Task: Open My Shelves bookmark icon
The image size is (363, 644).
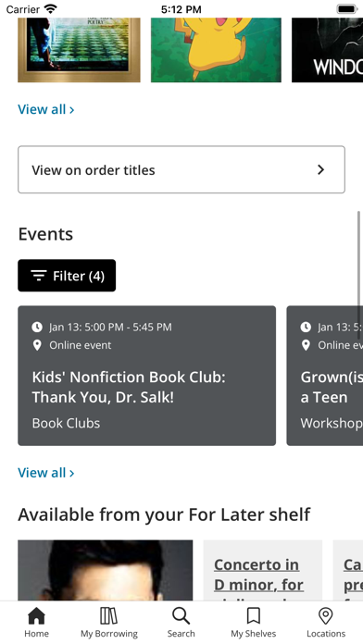Action: coord(253,616)
